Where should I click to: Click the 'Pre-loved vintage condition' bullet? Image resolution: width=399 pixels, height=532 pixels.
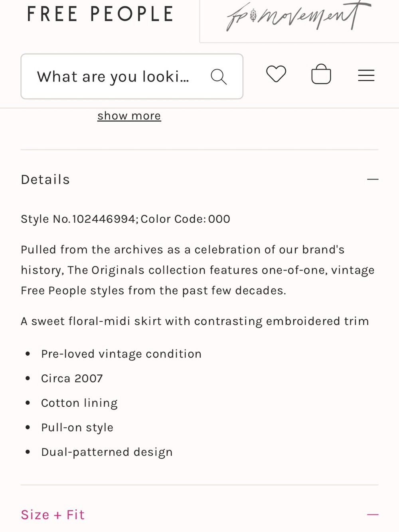pyautogui.click(x=121, y=354)
